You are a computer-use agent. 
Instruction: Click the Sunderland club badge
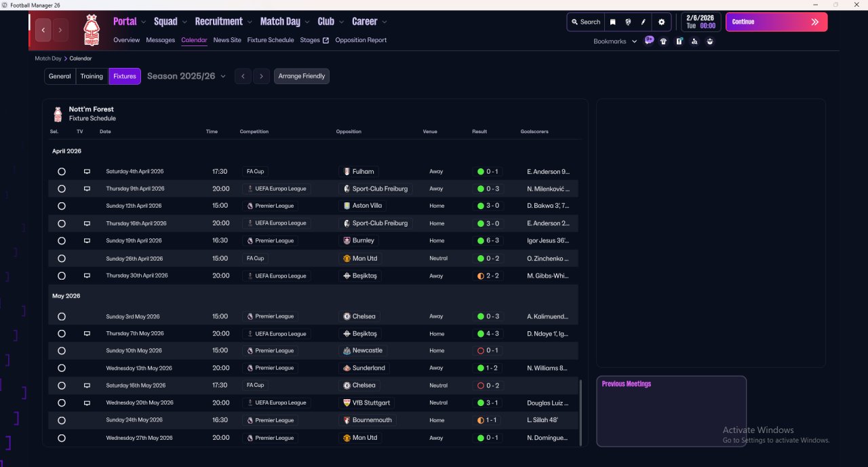[347, 368]
